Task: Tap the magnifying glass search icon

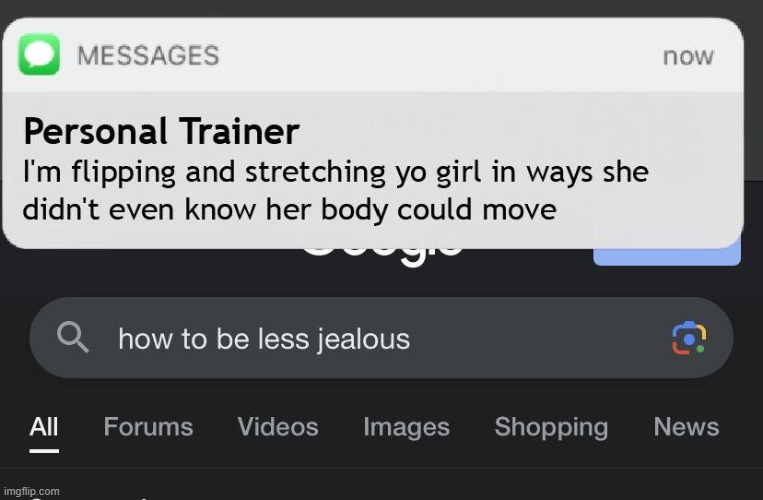Action: [73, 337]
